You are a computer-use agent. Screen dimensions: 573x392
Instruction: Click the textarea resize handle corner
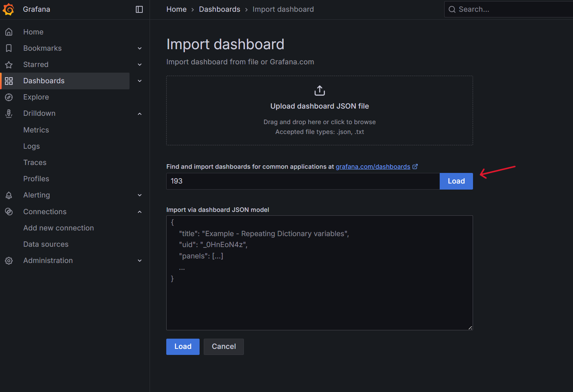click(x=470, y=328)
